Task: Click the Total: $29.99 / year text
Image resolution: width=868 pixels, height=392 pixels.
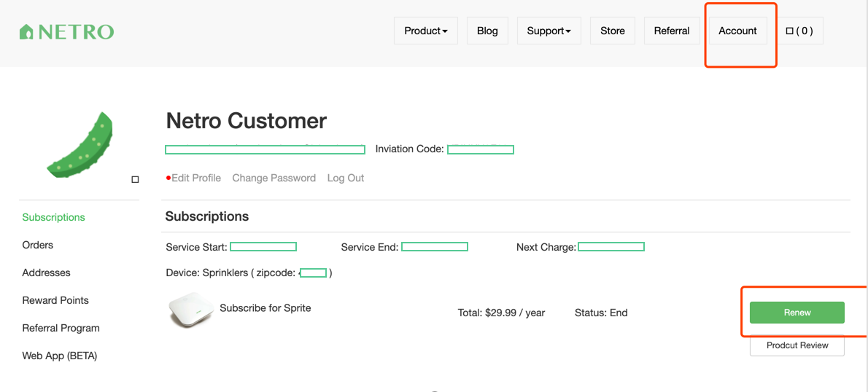Action: 502,313
